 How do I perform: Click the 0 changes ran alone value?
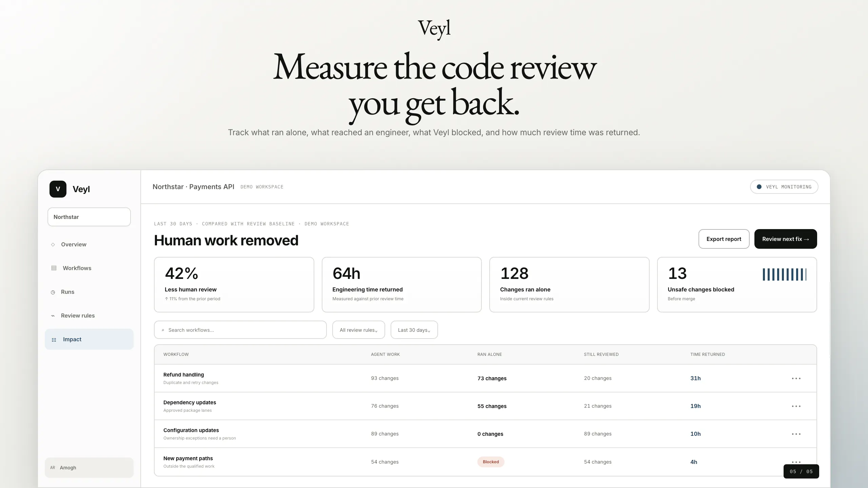pos(490,434)
